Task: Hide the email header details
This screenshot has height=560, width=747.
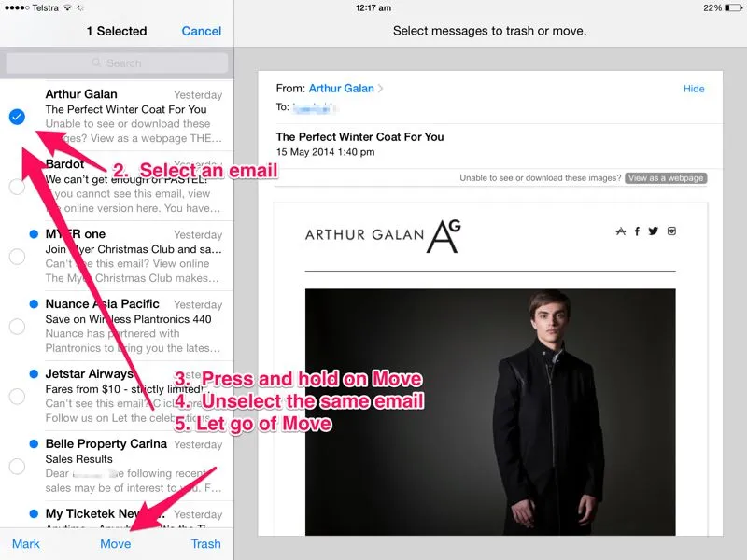Action: 694,89
